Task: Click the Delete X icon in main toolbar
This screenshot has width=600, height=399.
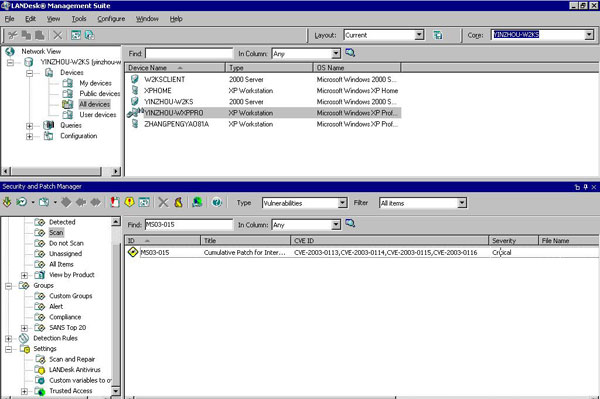Action: tap(57, 36)
